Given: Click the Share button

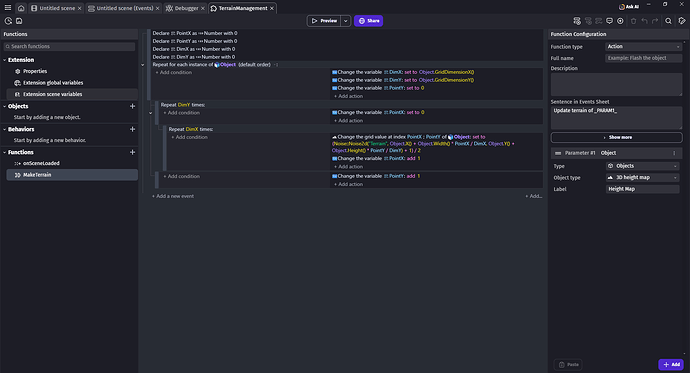Looking at the screenshot, I should (x=368, y=21).
